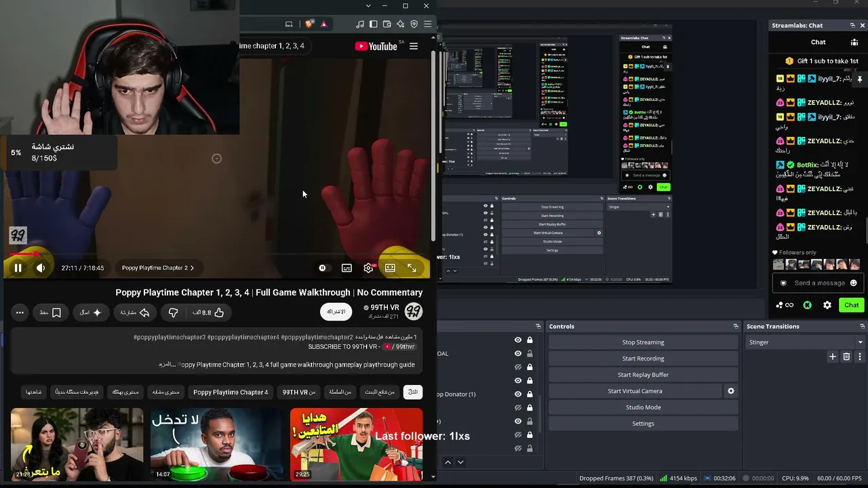Add a new scene transition with plus icon

tap(833, 357)
